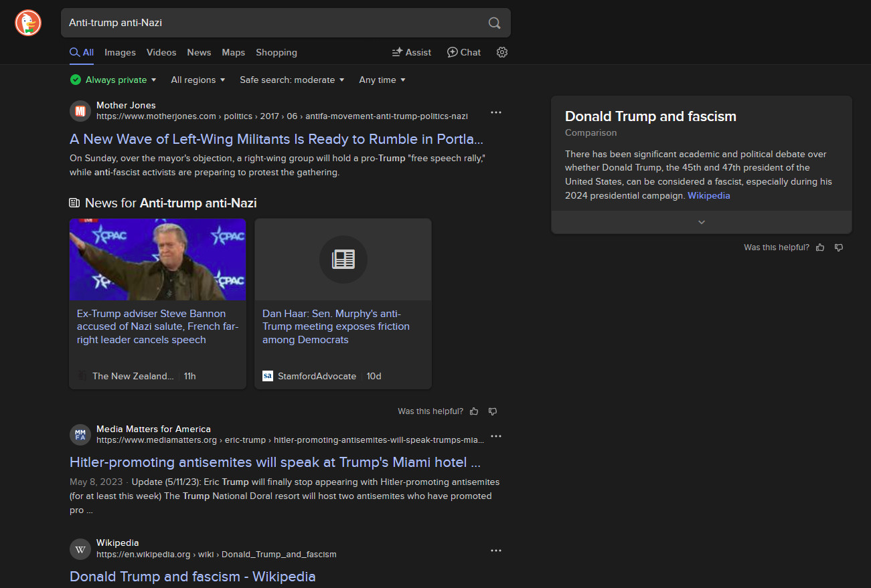The width and height of the screenshot is (871, 588).
Task: Click the Media Matters for America site name
Action: tap(153, 429)
